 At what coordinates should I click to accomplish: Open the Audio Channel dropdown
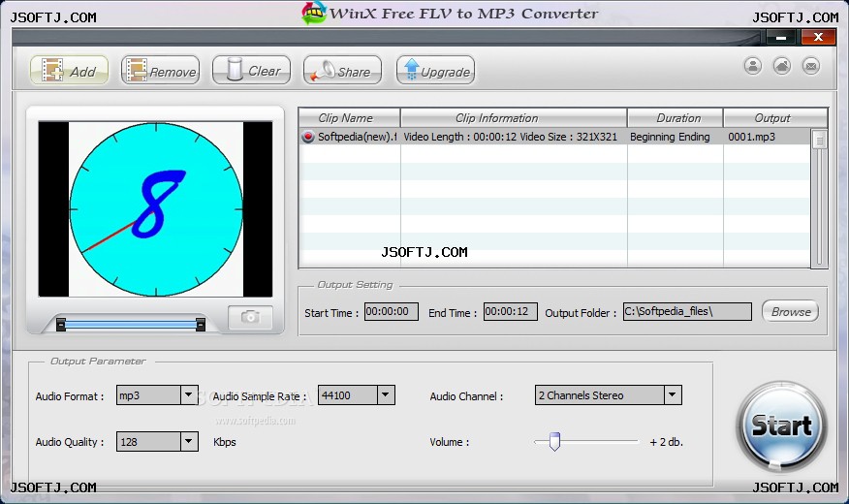coord(673,395)
